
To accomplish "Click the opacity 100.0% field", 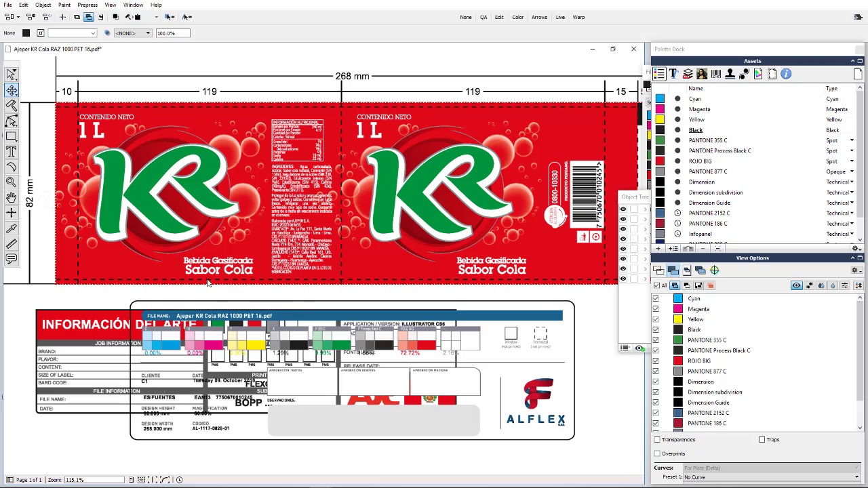I will (x=172, y=33).
